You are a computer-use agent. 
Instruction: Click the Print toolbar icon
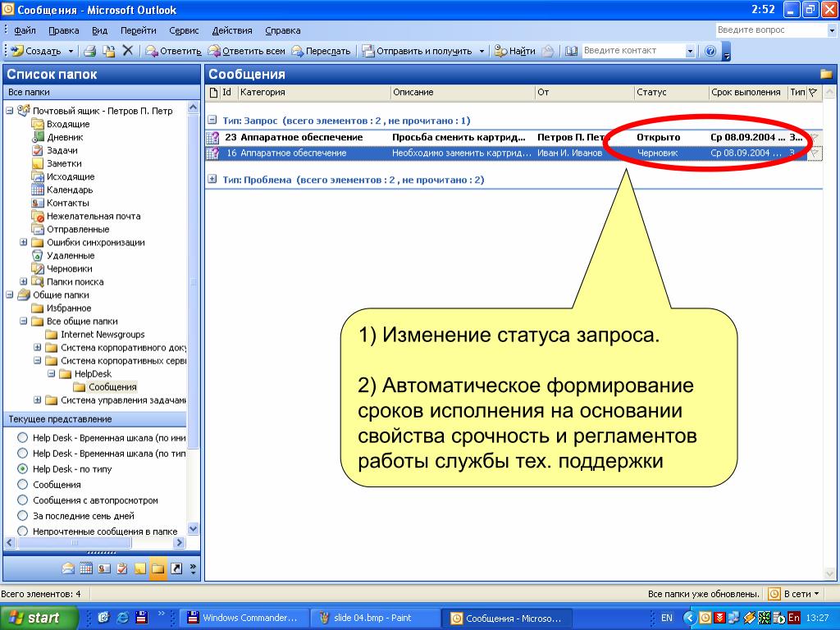[90, 51]
